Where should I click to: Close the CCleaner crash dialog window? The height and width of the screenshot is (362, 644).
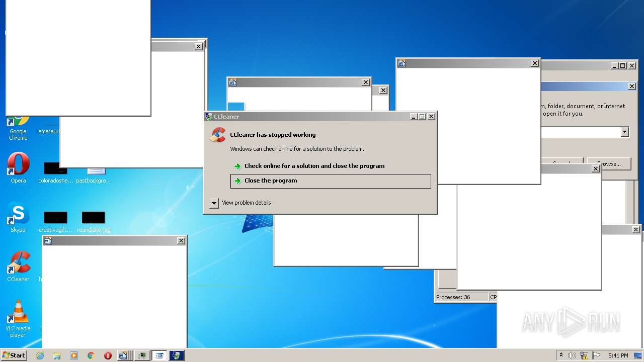point(431,117)
